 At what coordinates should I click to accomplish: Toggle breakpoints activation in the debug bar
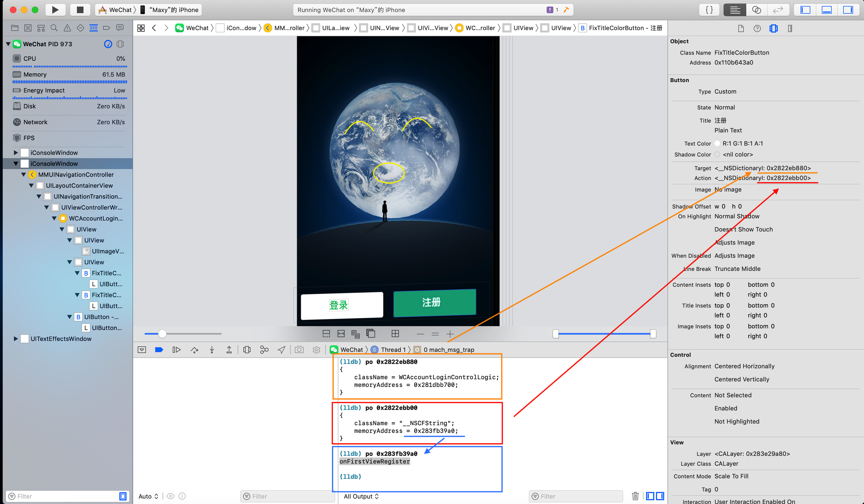point(159,350)
